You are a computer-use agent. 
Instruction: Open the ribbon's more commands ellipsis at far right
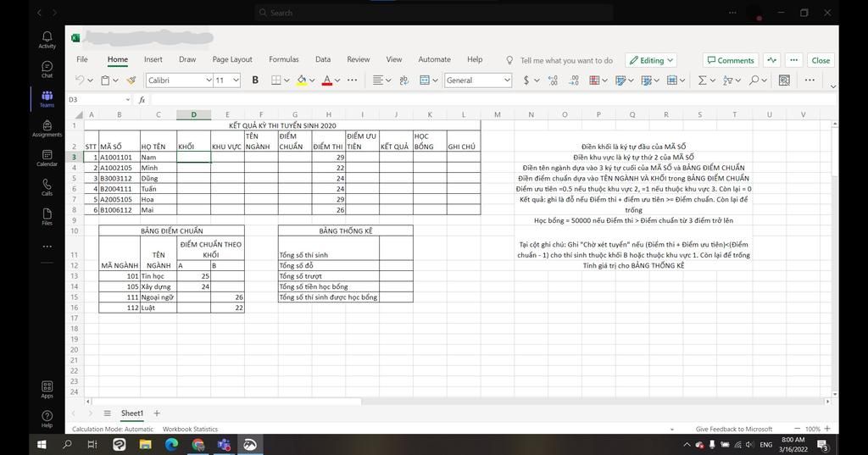[x=810, y=80]
